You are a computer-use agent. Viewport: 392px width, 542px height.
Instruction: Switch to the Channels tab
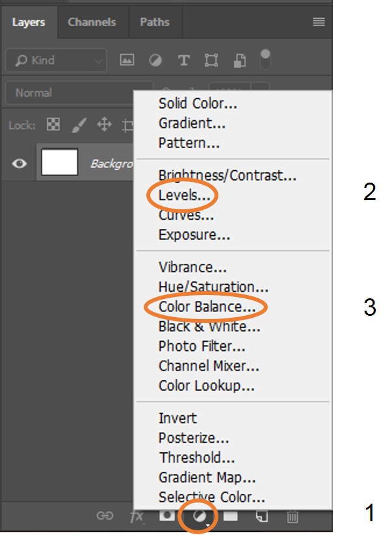pos(91,22)
